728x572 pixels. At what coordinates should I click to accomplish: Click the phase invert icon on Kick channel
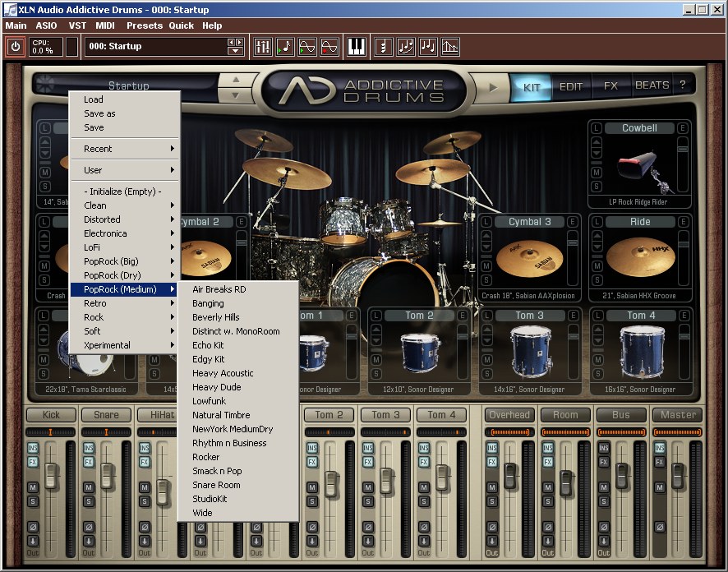pos(33,527)
